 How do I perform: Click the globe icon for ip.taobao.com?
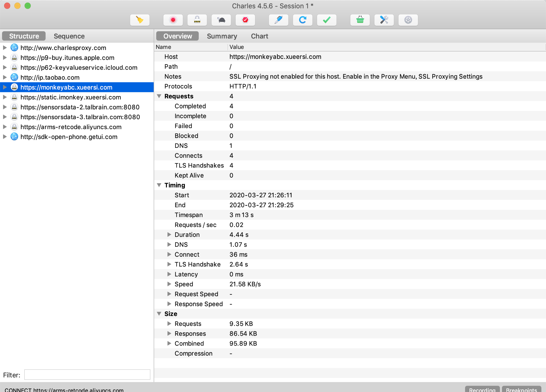click(x=14, y=77)
